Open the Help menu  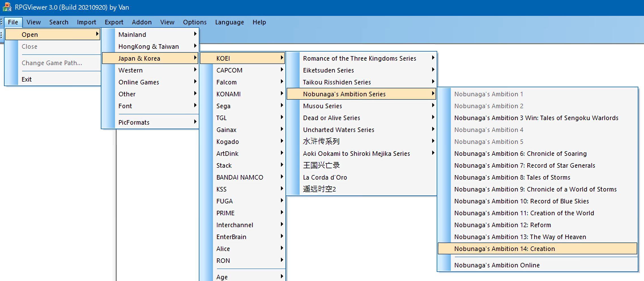259,22
